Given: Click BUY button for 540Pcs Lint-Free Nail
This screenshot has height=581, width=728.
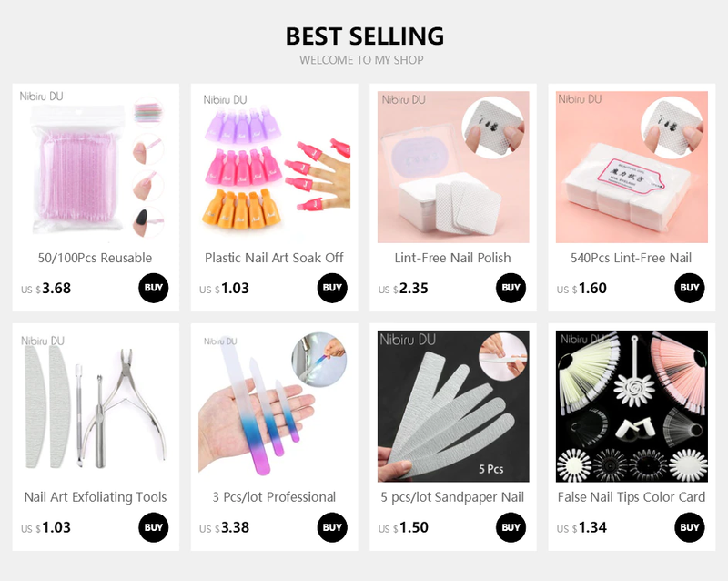Looking at the screenshot, I should 689,288.
